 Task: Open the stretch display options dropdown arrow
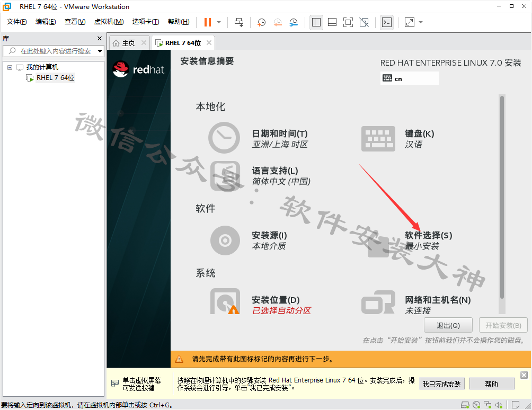pyautogui.click(x=421, y=22)
